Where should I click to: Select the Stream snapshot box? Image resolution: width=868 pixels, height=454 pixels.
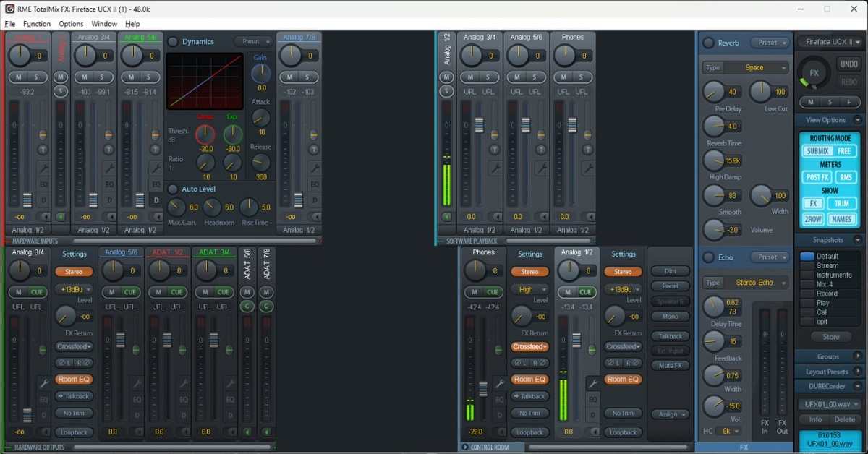[x=807, y=265]
